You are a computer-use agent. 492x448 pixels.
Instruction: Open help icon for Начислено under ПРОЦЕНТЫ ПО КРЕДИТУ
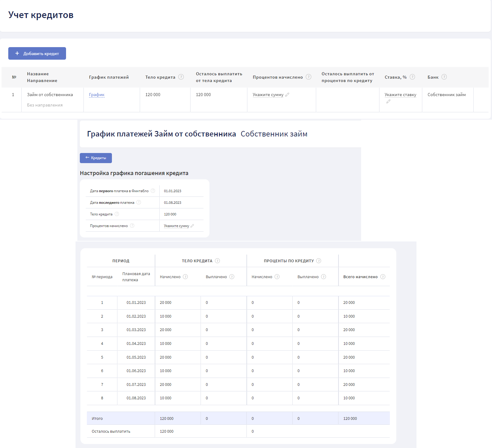click(x=277, y=277)
